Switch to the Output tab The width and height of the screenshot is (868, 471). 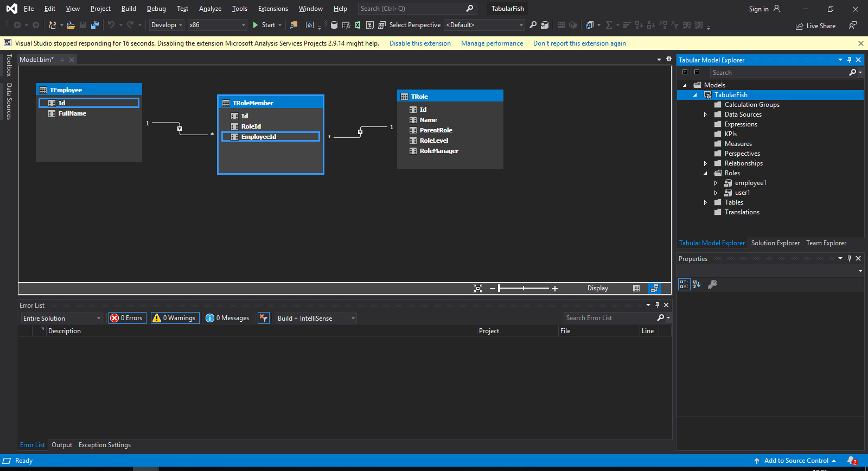(x=62, y=445)
